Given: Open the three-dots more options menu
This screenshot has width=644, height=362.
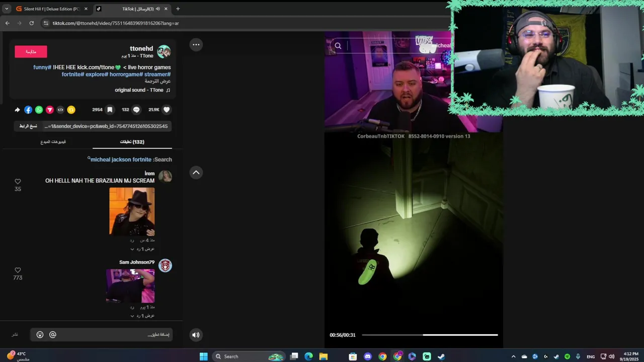Looking at the screenshot, I should coord(196,45).
